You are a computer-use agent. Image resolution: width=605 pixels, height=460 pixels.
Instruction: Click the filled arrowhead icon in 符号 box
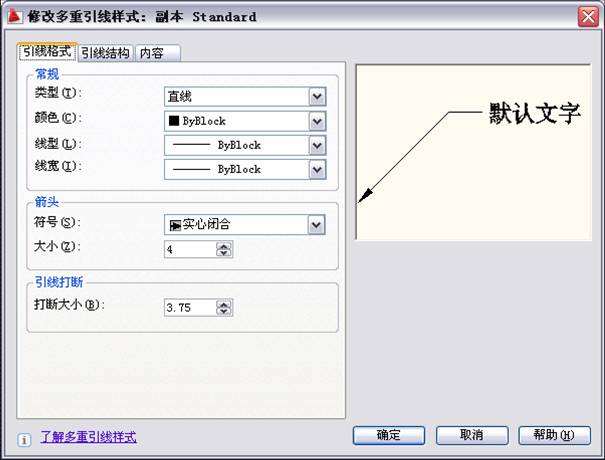pyautogui.click(x=175, y=225)
